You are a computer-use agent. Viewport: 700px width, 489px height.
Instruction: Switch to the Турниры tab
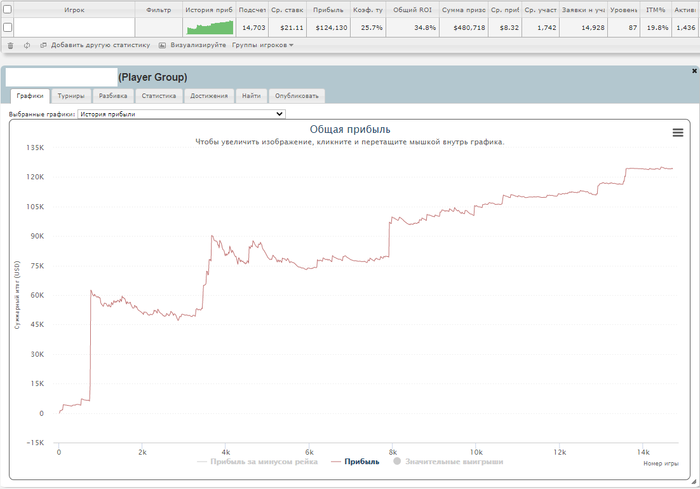[x=71, y=96]
